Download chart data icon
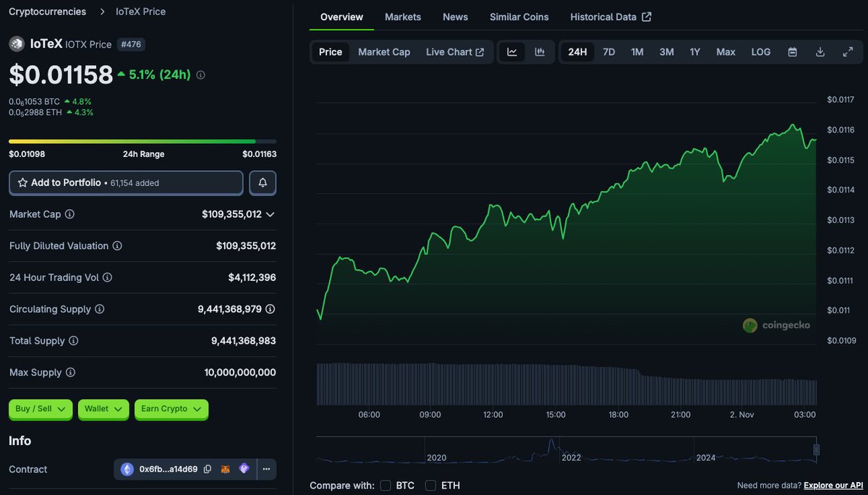Image resolution: width=868 pixels, height=495 pixels. (x=820, y=52)
